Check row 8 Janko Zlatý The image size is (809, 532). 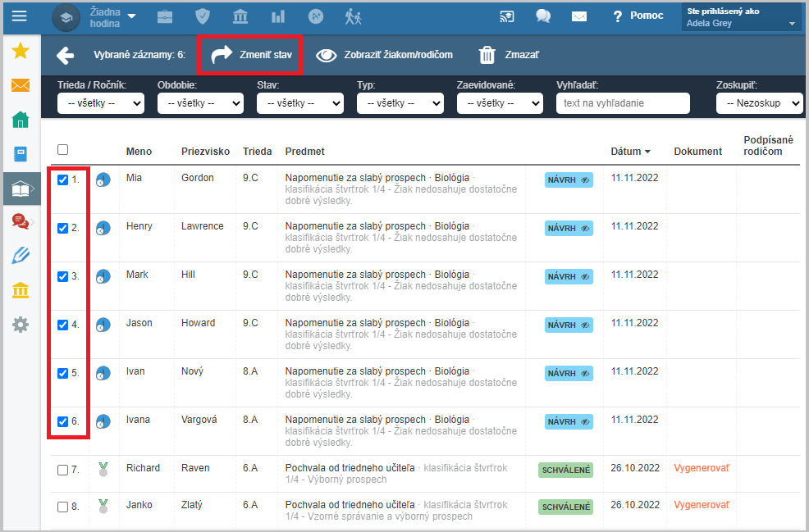click(63, 507)
